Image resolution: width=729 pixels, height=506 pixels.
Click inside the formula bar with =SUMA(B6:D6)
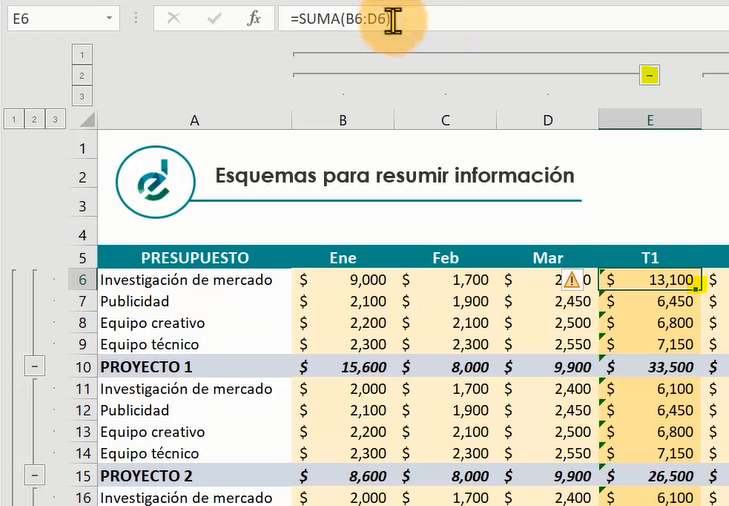click(x=504, y=19)
